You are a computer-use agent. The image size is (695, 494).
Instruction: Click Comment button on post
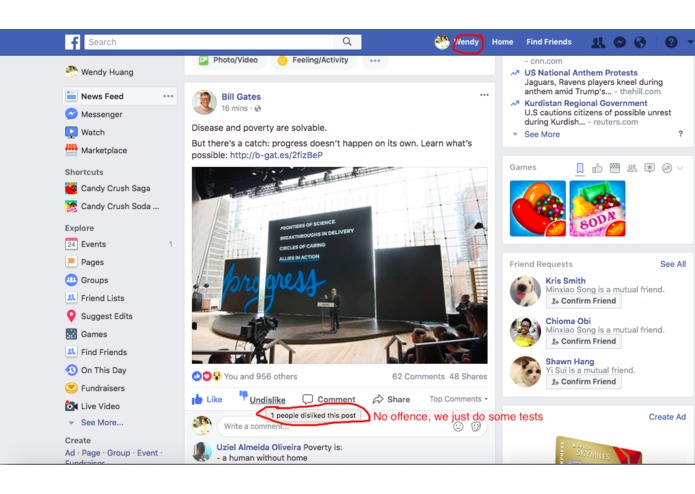(329, 399)
